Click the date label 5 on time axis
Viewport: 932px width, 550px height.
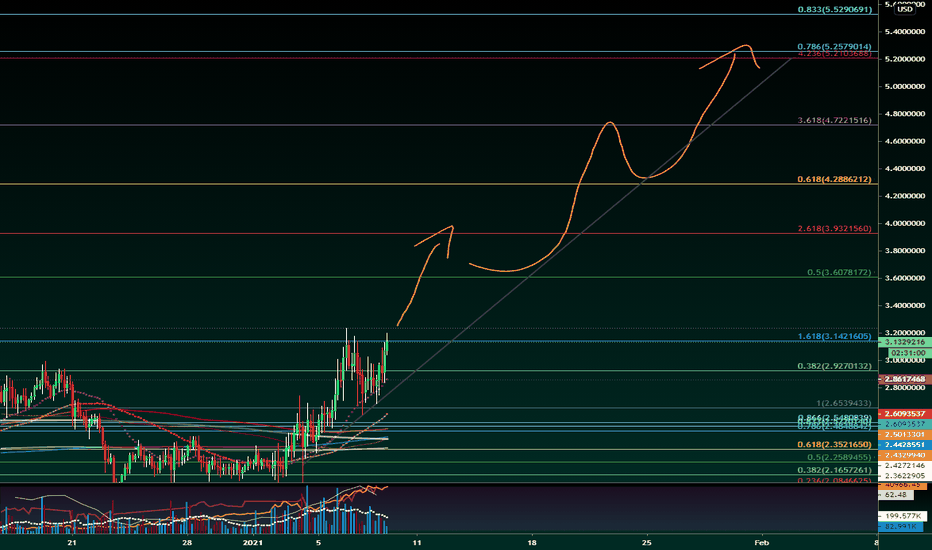(319, 542)
